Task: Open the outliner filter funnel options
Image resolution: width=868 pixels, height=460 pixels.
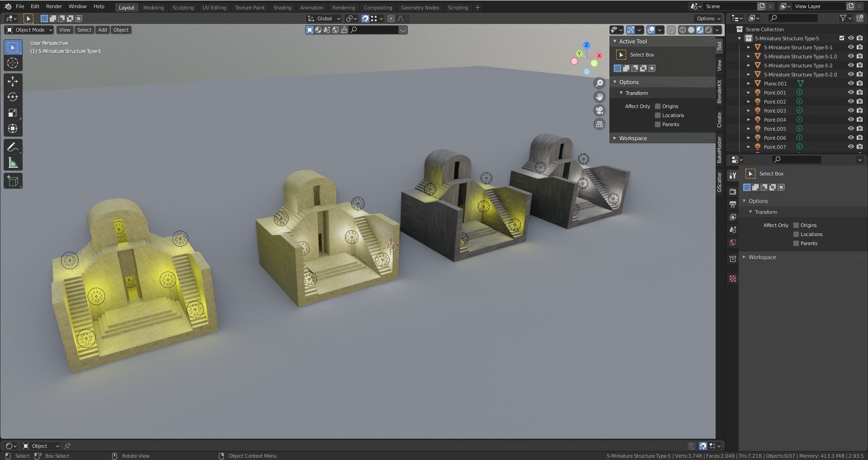Action: pyautogui.click(x=844, y=18)
